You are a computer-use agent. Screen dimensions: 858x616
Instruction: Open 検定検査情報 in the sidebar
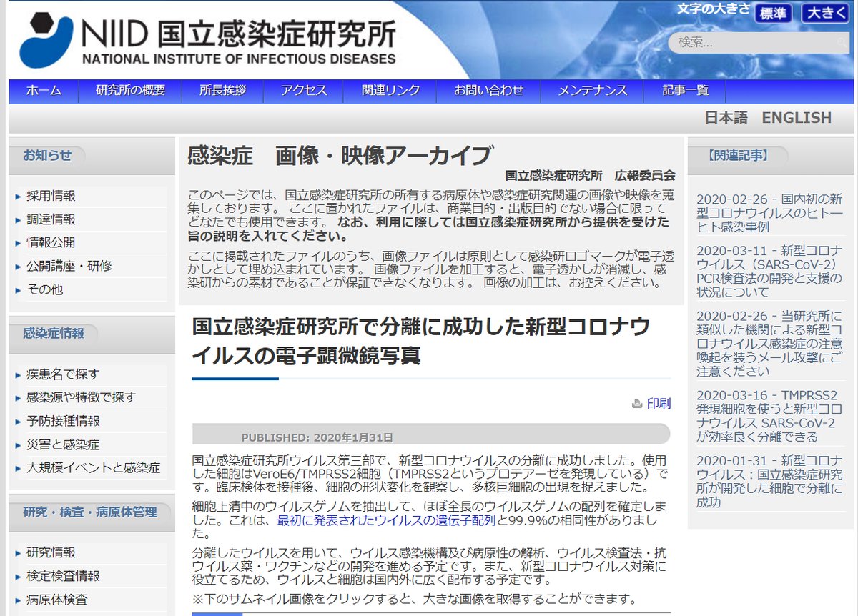click(63, 576)
